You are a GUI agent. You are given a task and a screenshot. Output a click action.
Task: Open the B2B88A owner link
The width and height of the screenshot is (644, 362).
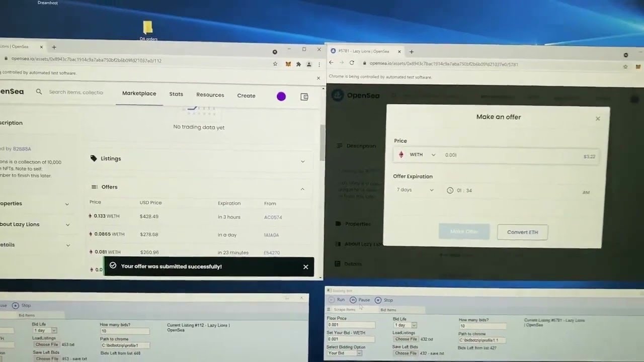(22, 149)
